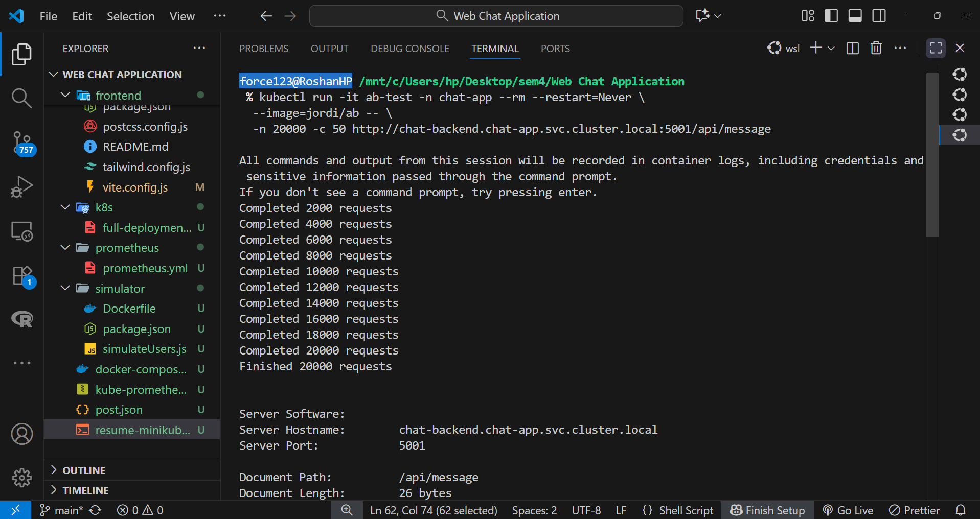
Task: Open the R extension sidebar icon
Action: point(21,319)
